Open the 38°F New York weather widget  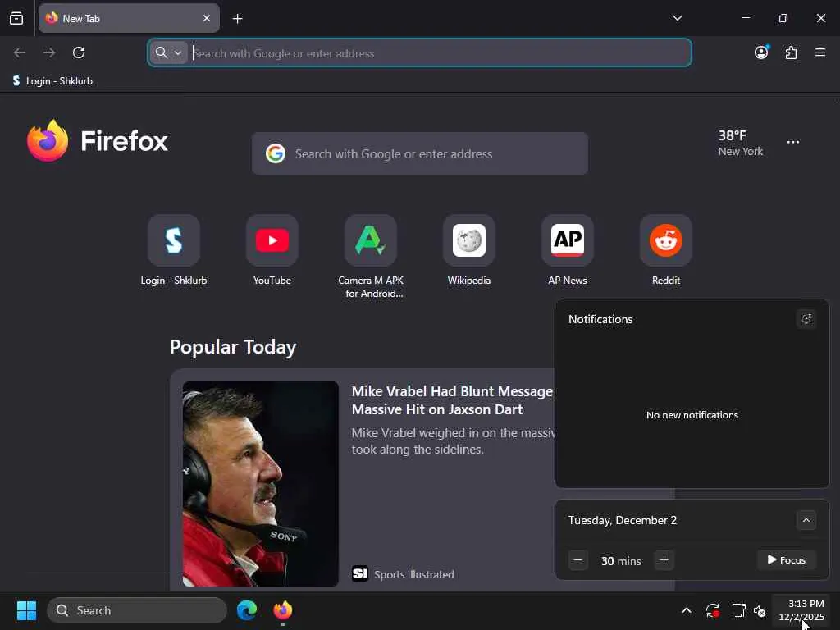pyautogui.click(x=741, y=143)
